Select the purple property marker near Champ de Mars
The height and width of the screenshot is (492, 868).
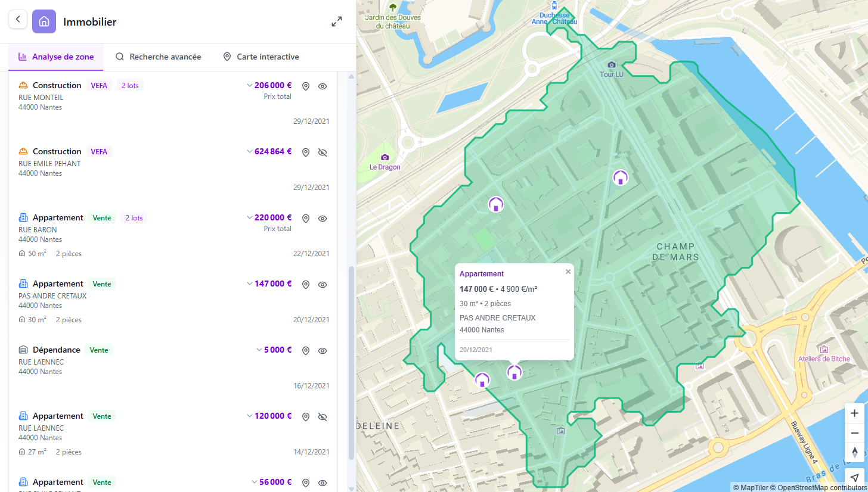[621, 178]
